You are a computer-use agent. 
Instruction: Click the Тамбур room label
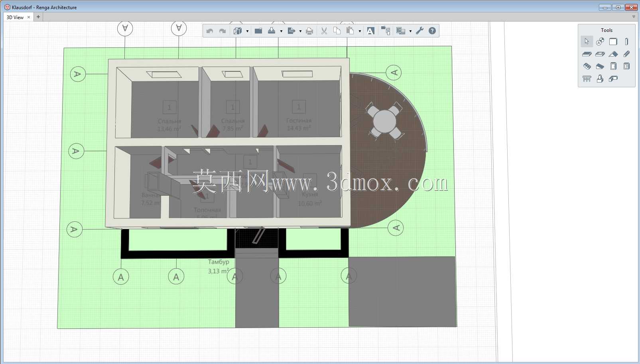[219, 262]
